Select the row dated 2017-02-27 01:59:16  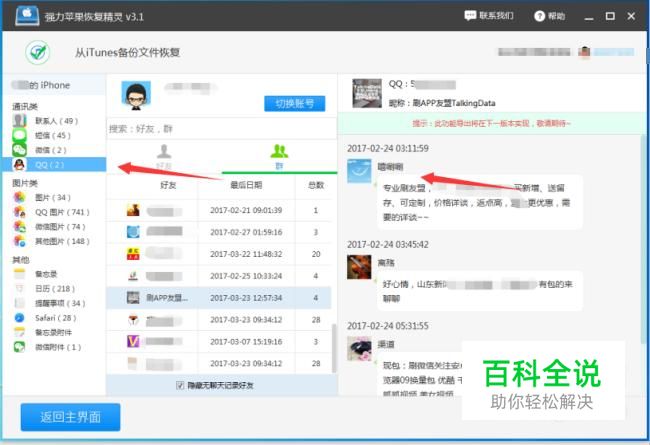(x=219, y=232)
